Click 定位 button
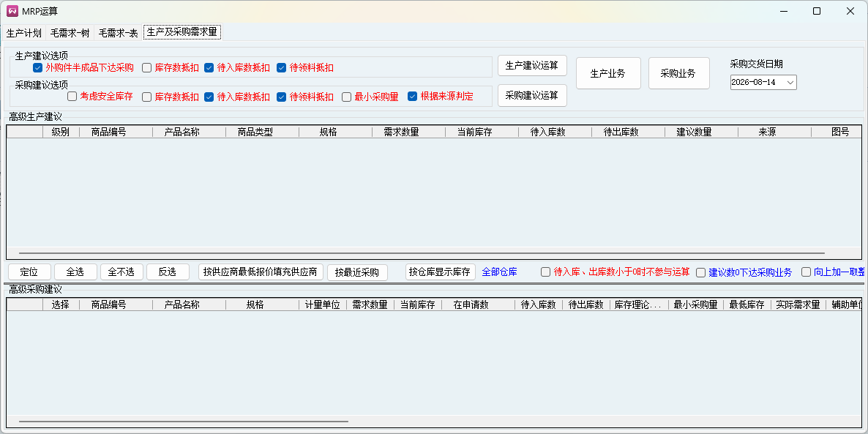 [29, 272]
